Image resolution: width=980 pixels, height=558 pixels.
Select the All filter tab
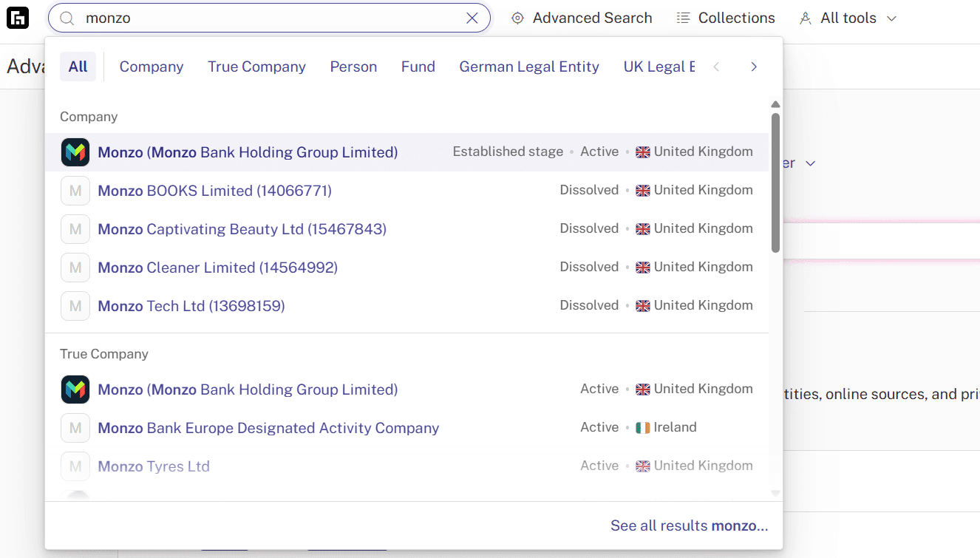tap(78, 67)
